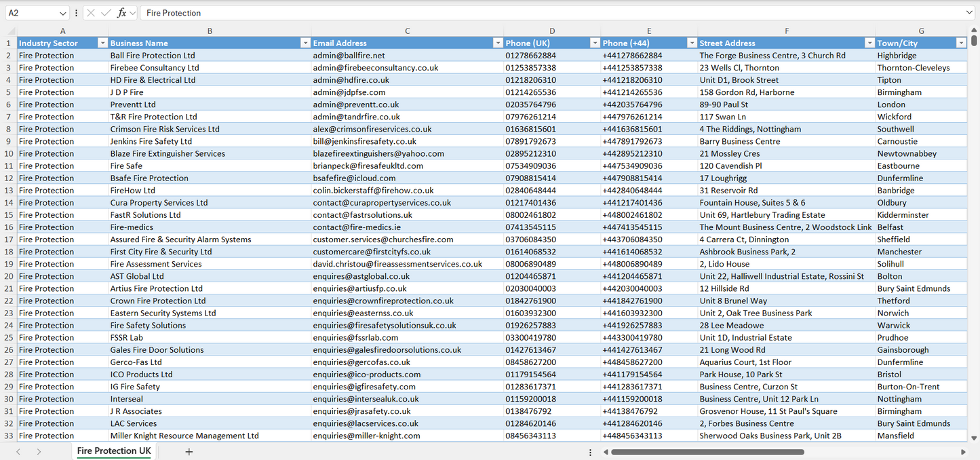Click the name box options dots

click(76, 13)
